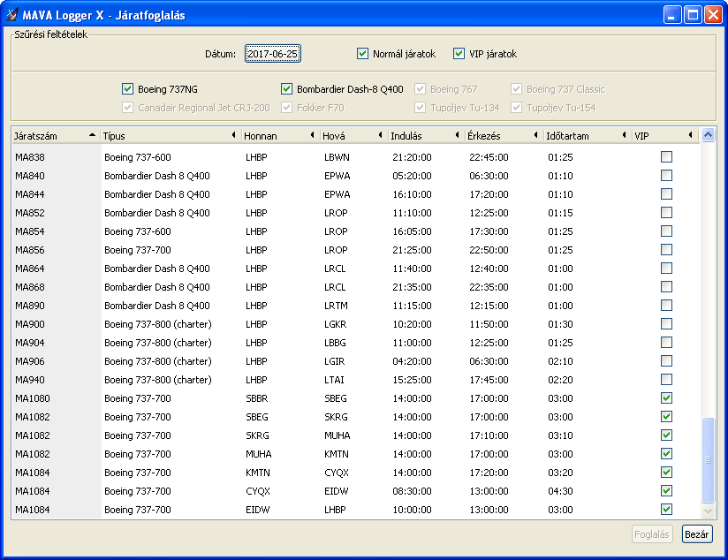Select flight MA864 row

[355, 269]
